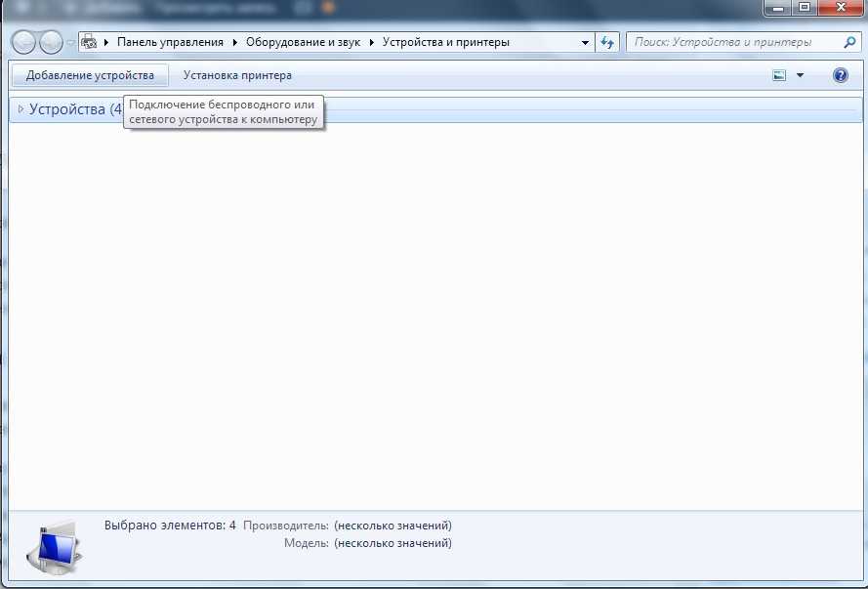Click Добавление устройства button
The width and height of the screenshot is (868, 589).
pyautogui.click(x=90, y=75)
